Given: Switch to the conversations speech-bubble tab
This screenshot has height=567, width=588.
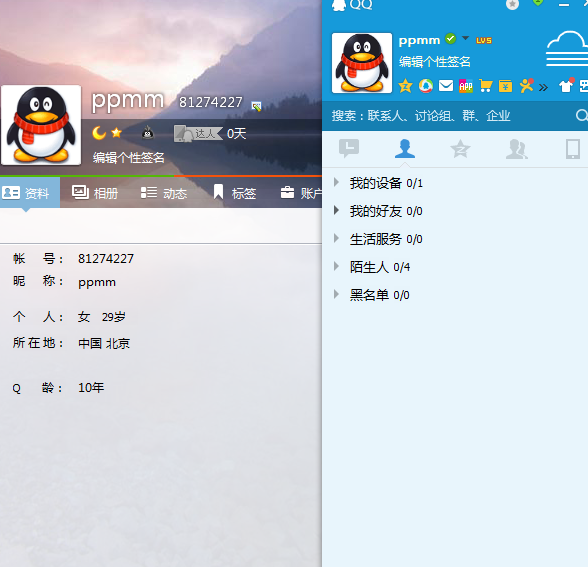Looking at the screenshot, I should pos(349,148).
